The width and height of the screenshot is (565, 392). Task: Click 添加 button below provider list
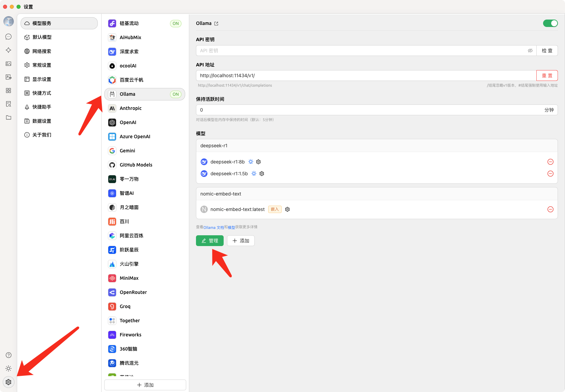coord(145,385)
